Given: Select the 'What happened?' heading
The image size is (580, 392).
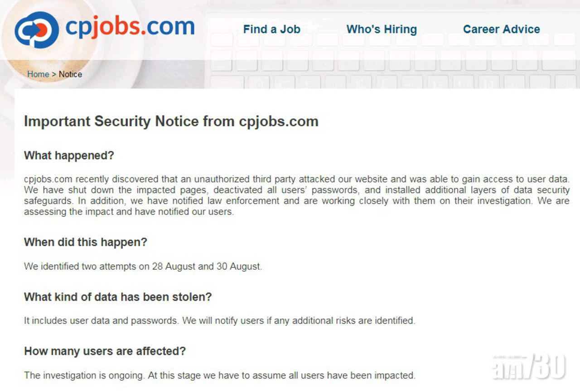Looking at the screenshot, I should point(69,156).
